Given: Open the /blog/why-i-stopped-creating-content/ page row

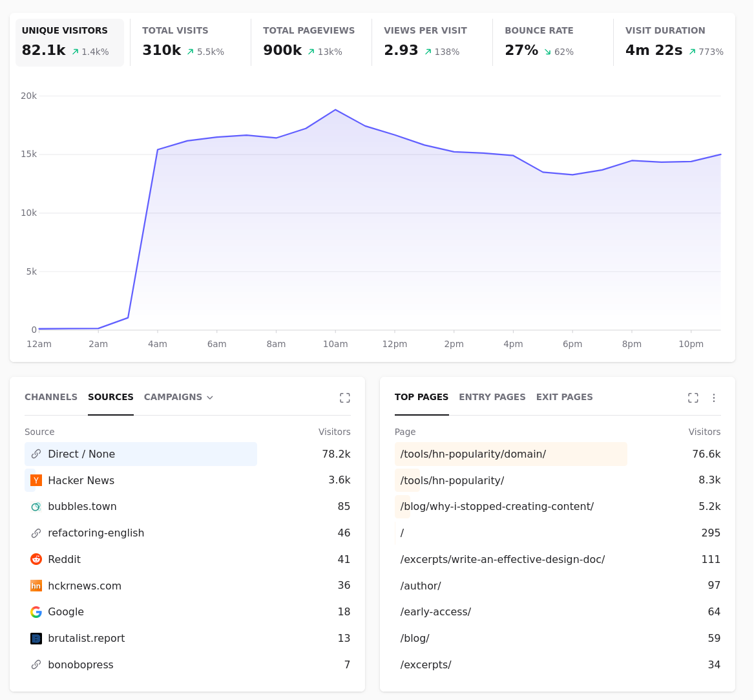Looking at the screenshot, I should click(558, 507).
